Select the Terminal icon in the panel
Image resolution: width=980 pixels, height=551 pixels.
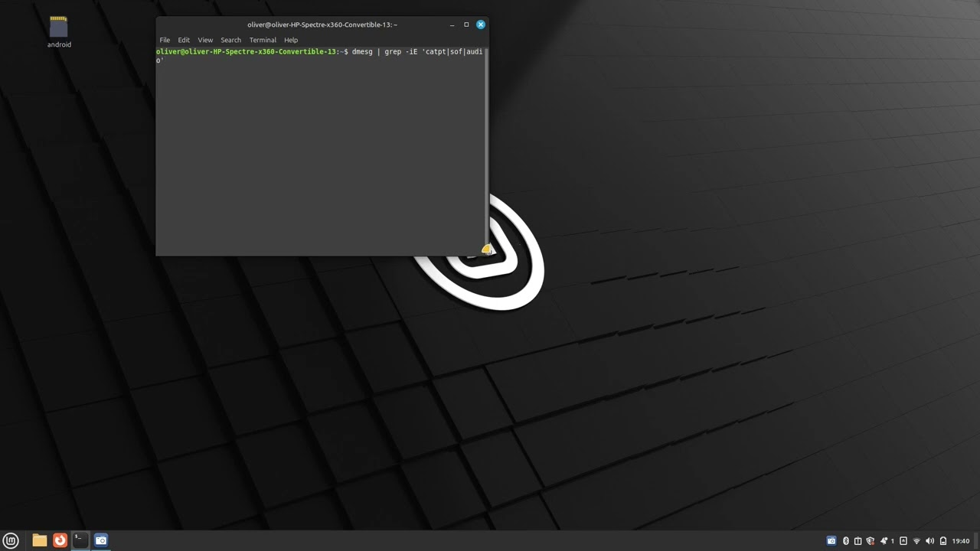(x=80, y=540)
